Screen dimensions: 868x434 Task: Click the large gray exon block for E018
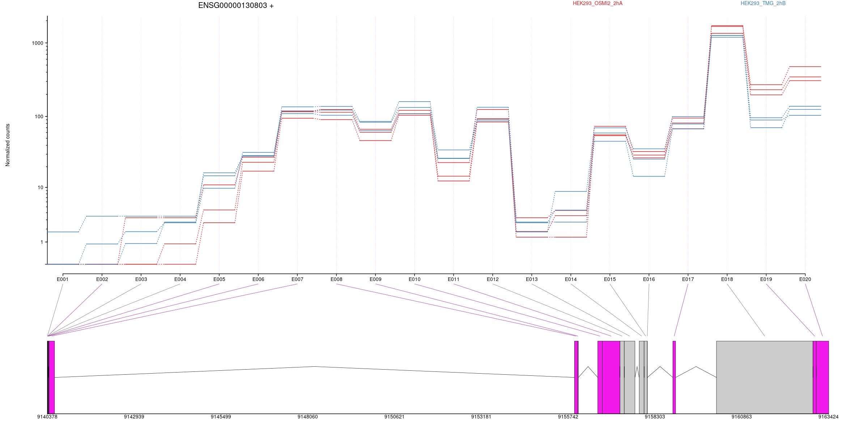tap(765, 377)
